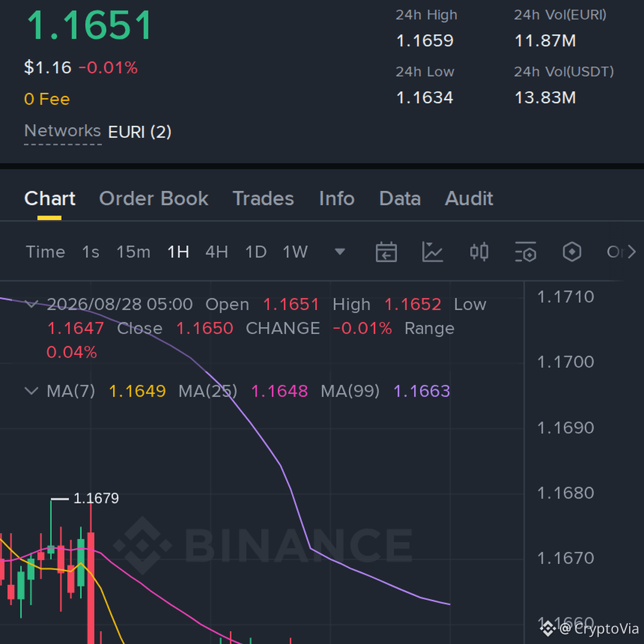644x644 pixels.
Task: Select the 1W interval
Action: pyautogui.click(x=295, y=252)
